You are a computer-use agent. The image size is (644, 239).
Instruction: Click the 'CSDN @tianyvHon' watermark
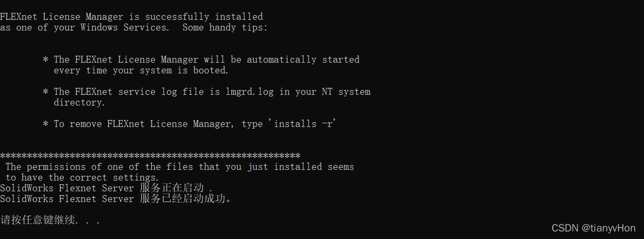594,228
